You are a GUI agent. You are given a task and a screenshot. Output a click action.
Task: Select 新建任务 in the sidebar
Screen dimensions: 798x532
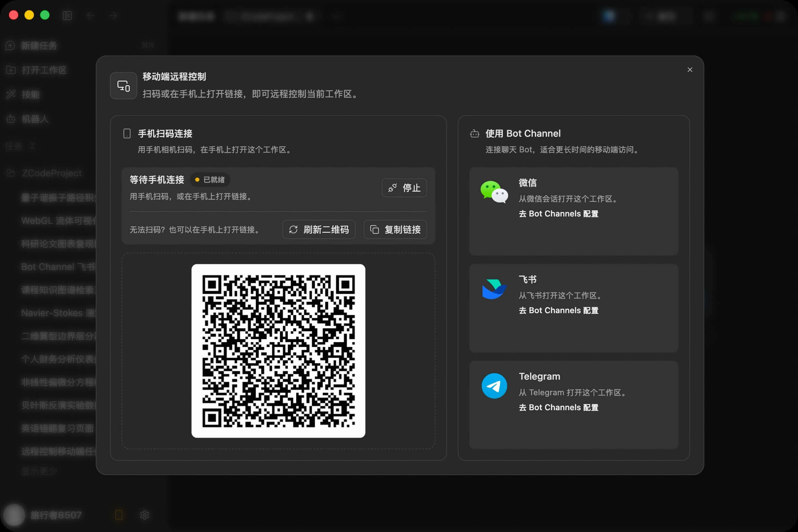tap(39, 45)
